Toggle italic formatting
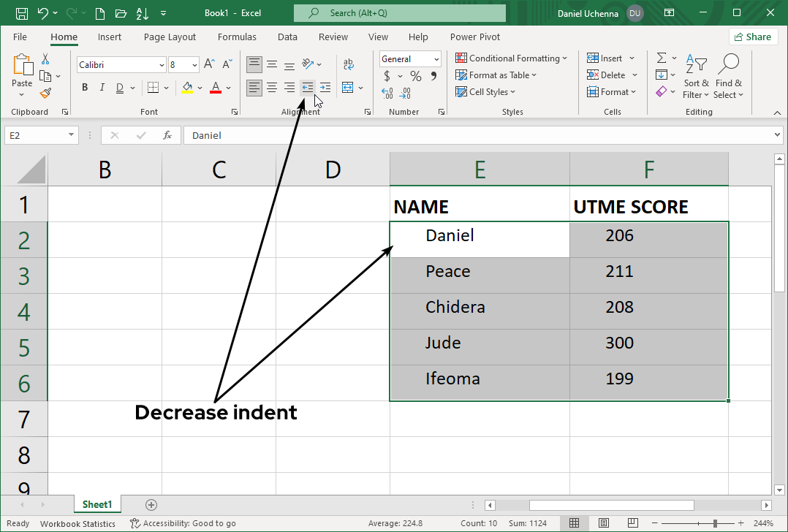 click(102, 87)
